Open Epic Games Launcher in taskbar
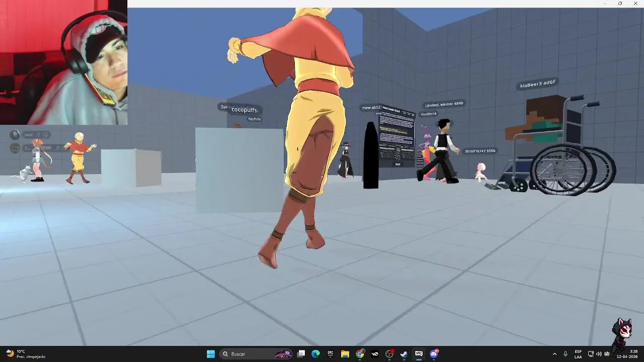This screenshot has width=644, height=362. 330,354
